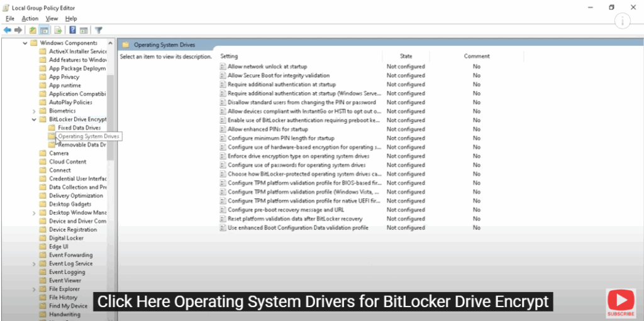The image size is (644, 321).
Task: Select Delivery Optimization in tree
Action: point(76,196)
